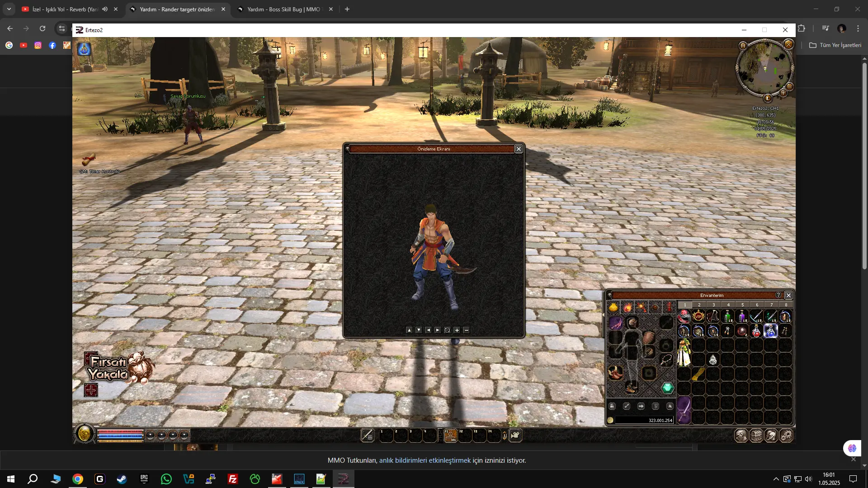Select the purple potion bottle item
Viewport: 868px width, 488px height.
pos(742,316)
